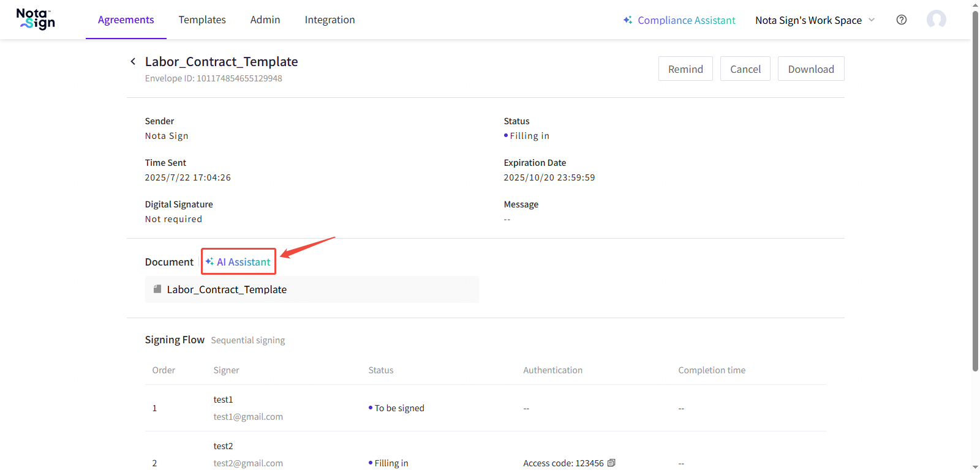Switch to the Templates tab
The image size is (980, 473).
[x=202, y=20]
